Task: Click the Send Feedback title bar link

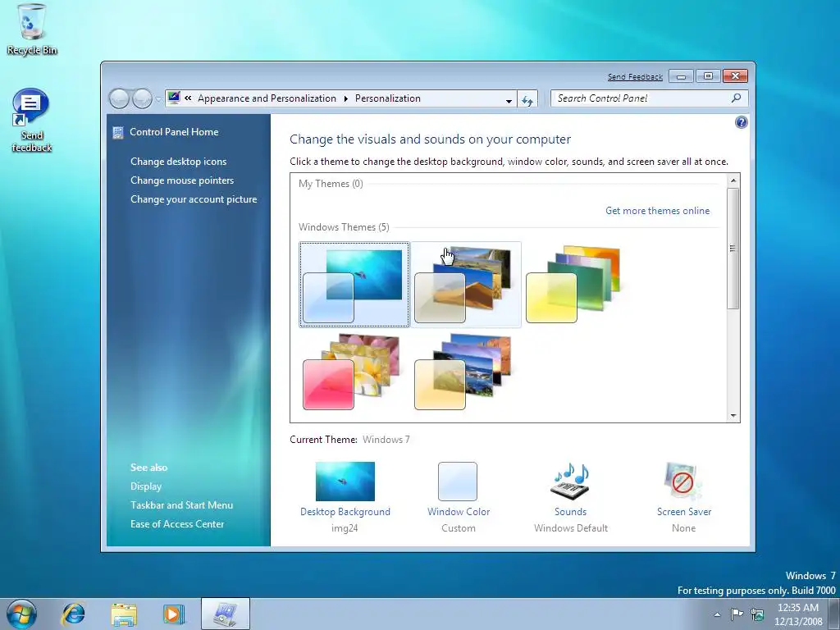Action: pos(635,76)
